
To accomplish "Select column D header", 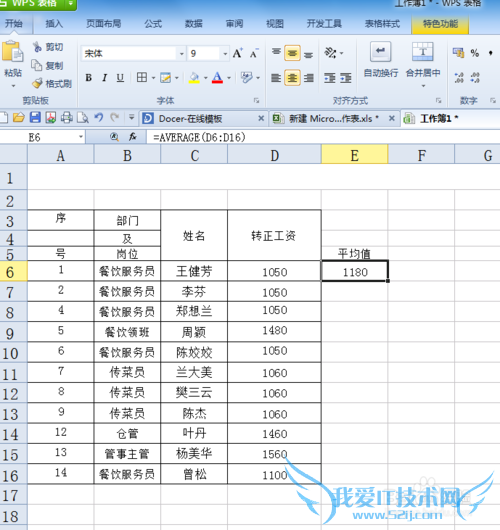I will tap(275, 155).
